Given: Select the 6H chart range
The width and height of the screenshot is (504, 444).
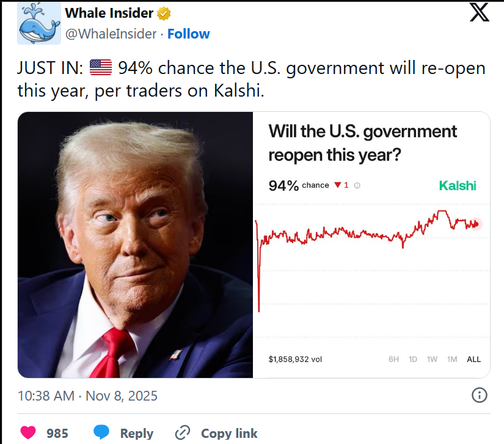Looking at the screenshot, I should point(393,359).
